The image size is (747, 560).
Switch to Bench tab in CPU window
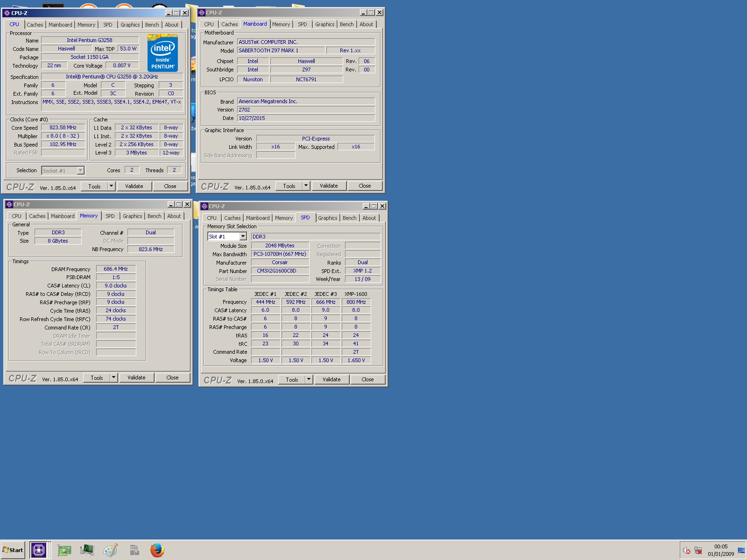(152, 25)
